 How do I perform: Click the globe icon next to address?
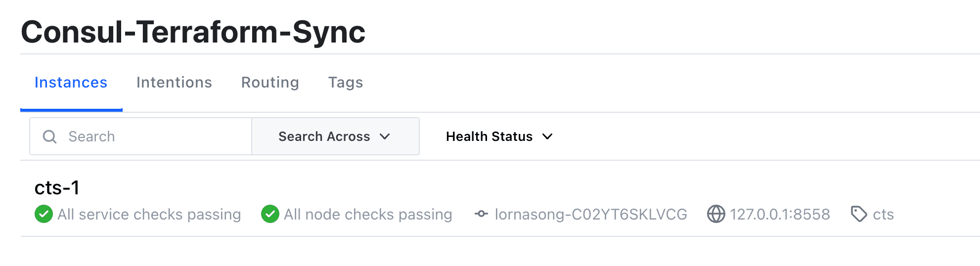pos(715,214)
